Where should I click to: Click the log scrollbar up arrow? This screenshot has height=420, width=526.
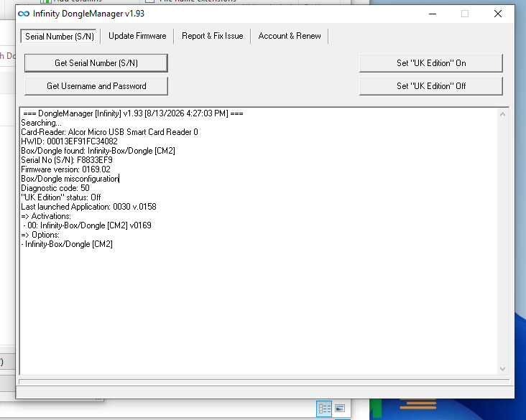pos(502,114)
